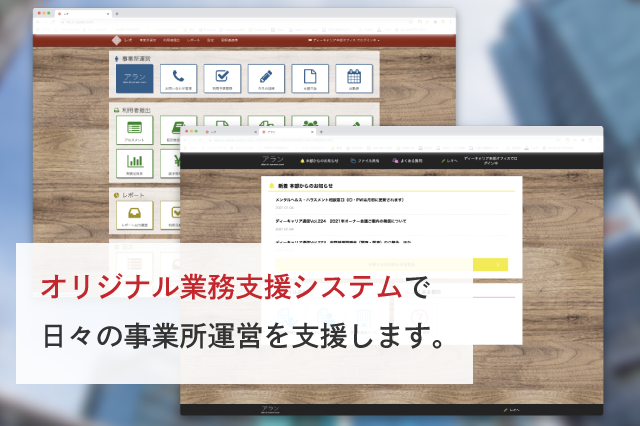Open the calendar tile

[353, 78]
